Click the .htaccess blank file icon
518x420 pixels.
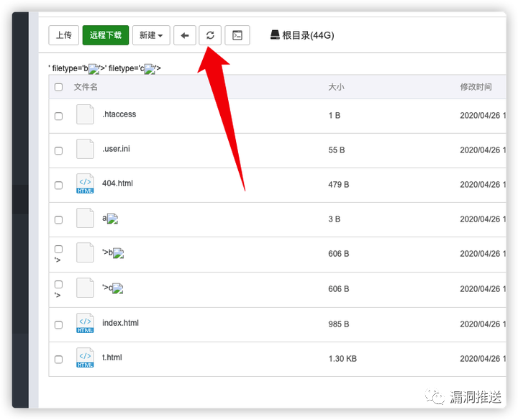pyautogui.click(x=85, y=115)
